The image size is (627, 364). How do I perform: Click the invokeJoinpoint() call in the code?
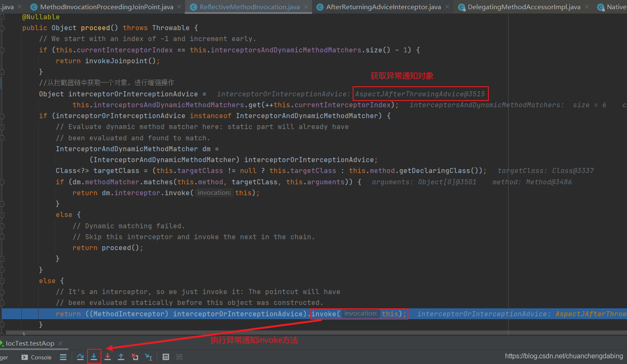121,61
